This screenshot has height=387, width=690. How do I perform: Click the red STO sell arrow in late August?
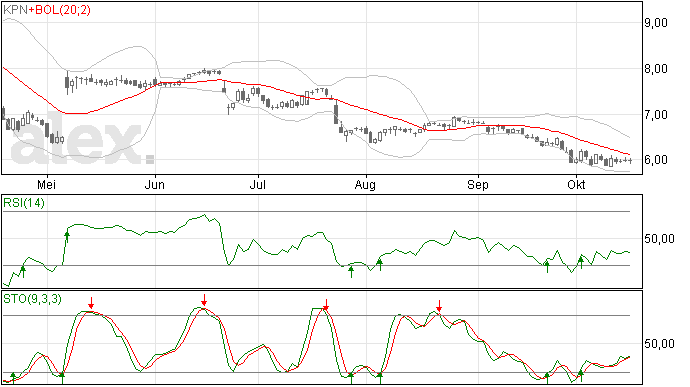coord(439,306)
